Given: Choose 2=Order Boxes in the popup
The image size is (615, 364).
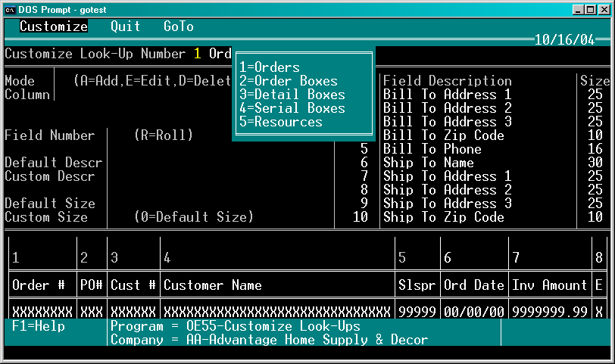Looking at the screenshot, I should (289, 81).
